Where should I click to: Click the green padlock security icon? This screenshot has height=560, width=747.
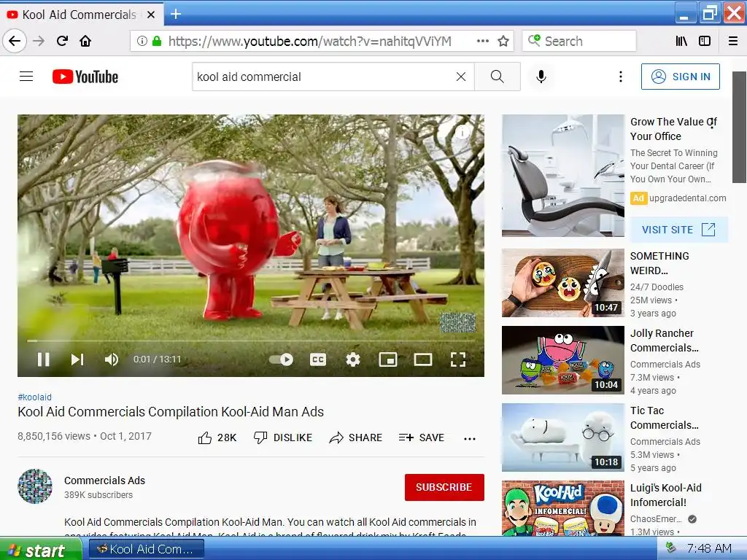[157, 41]
